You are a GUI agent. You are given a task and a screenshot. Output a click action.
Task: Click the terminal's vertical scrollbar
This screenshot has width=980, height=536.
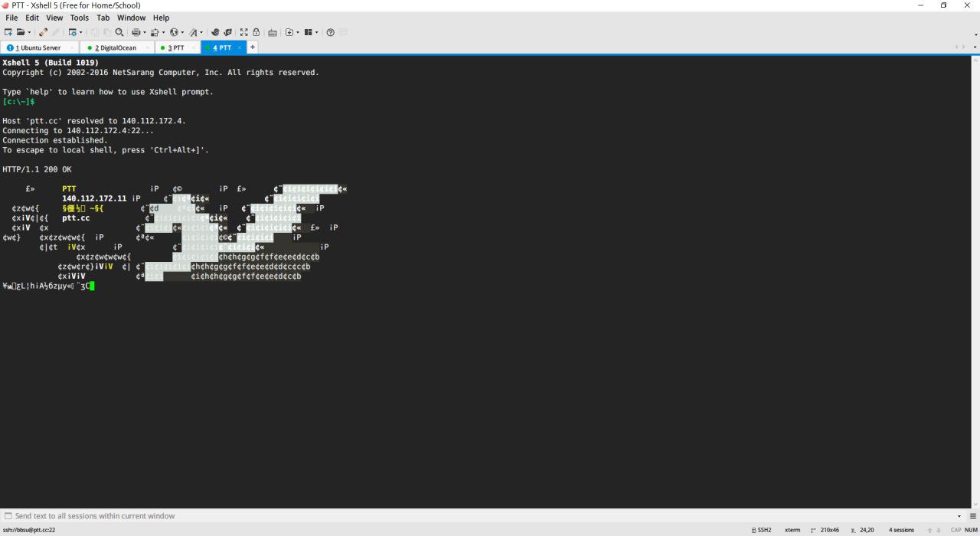coord(975,282)
